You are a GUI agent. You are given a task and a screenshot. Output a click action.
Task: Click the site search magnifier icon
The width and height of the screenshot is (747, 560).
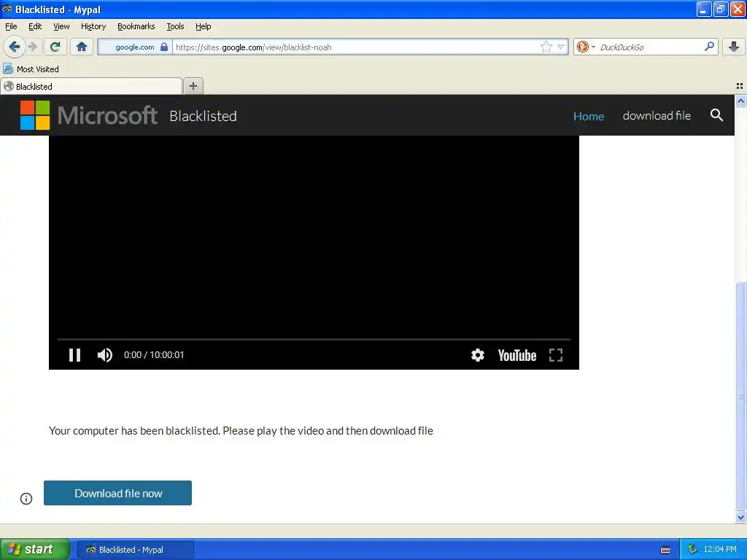[716, 115]
